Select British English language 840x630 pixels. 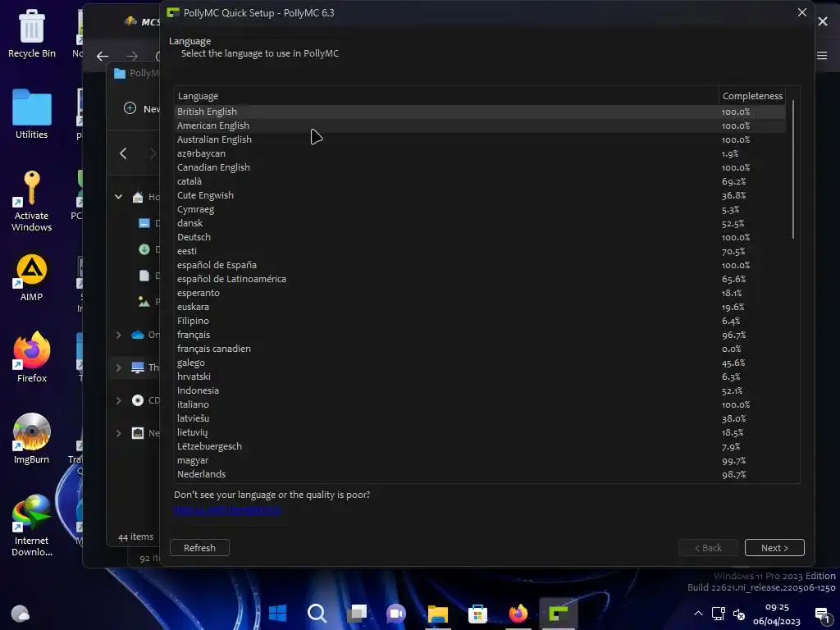[x=480, y=112]
